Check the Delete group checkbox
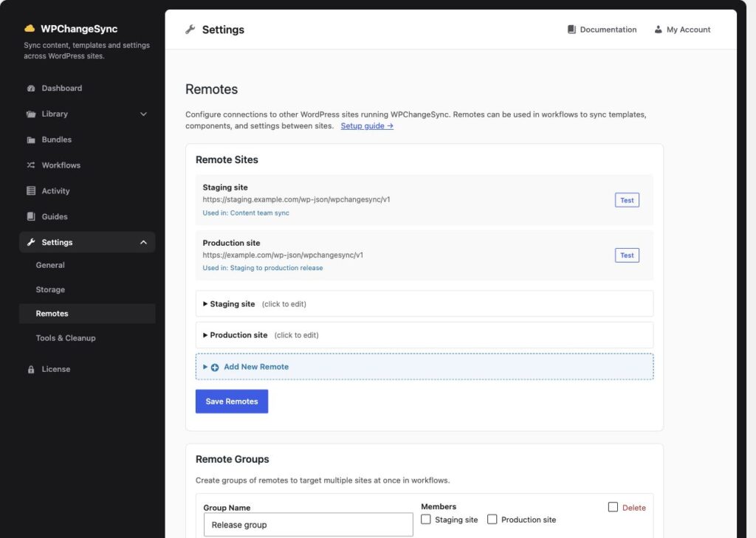Screen dimensions: 756x538 [x=613, y=507]
